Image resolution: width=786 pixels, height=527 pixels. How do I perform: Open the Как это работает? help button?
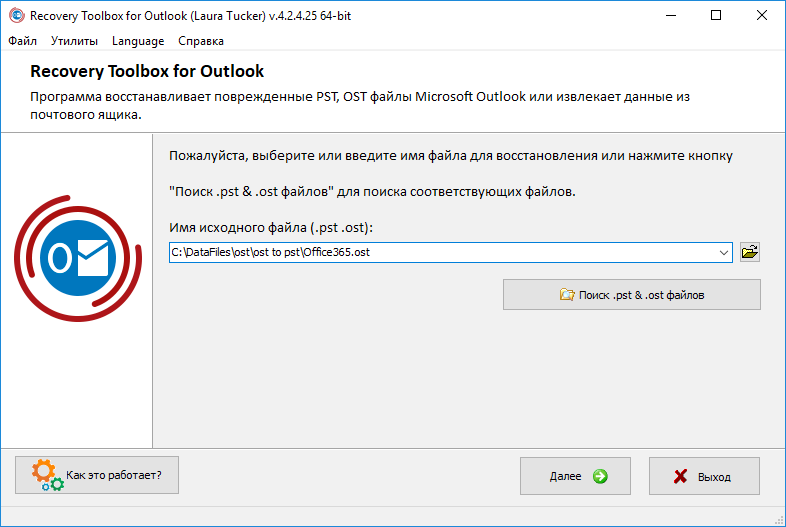click(97, 474)
